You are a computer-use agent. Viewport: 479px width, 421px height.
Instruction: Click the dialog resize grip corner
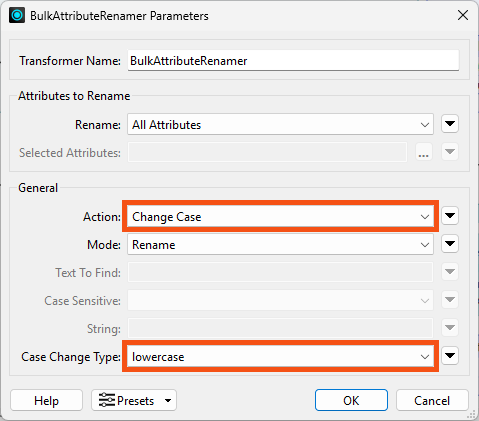point(471,414)
